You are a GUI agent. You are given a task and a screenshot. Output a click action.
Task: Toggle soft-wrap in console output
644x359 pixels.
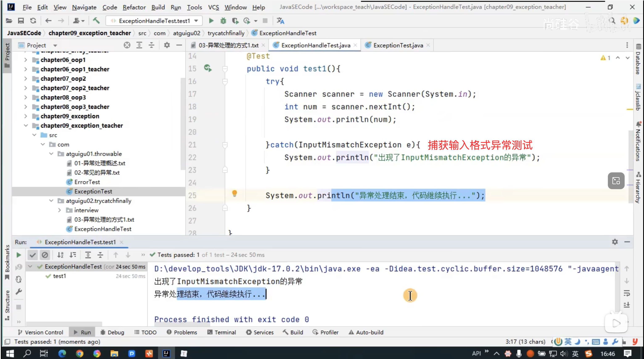627,293
